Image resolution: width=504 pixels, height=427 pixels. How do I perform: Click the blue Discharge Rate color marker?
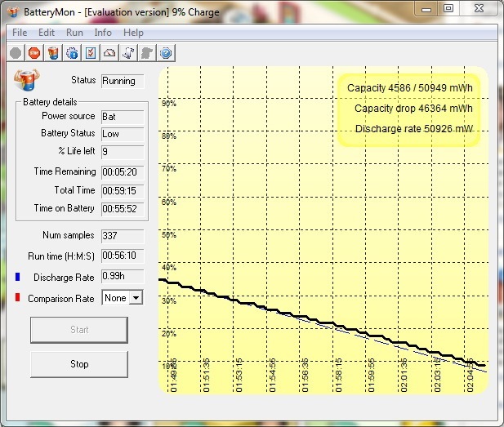(17, 277)
